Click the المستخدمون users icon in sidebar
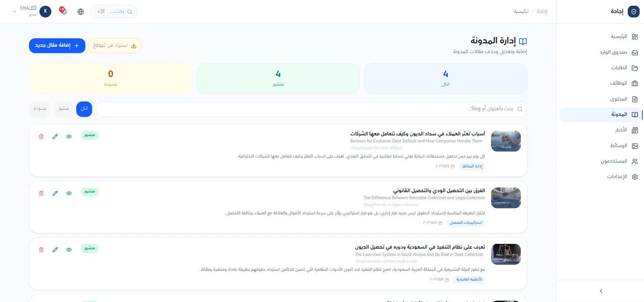 pos(635,161)
